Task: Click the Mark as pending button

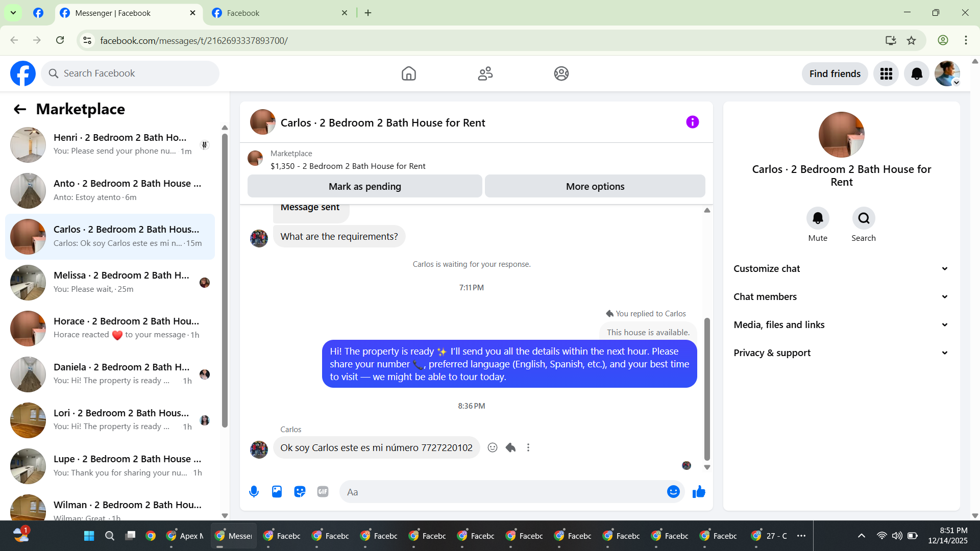Action: coord(364,187)
